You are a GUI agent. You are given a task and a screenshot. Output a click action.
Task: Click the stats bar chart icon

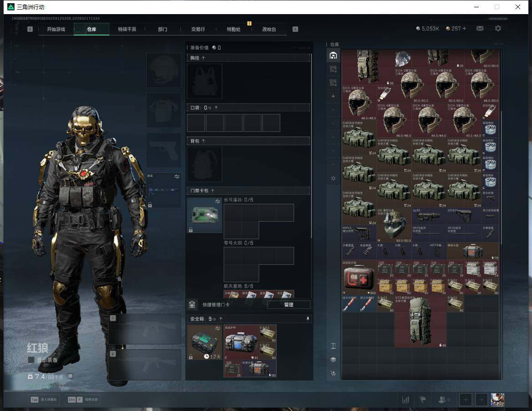[x=405, y=400]
